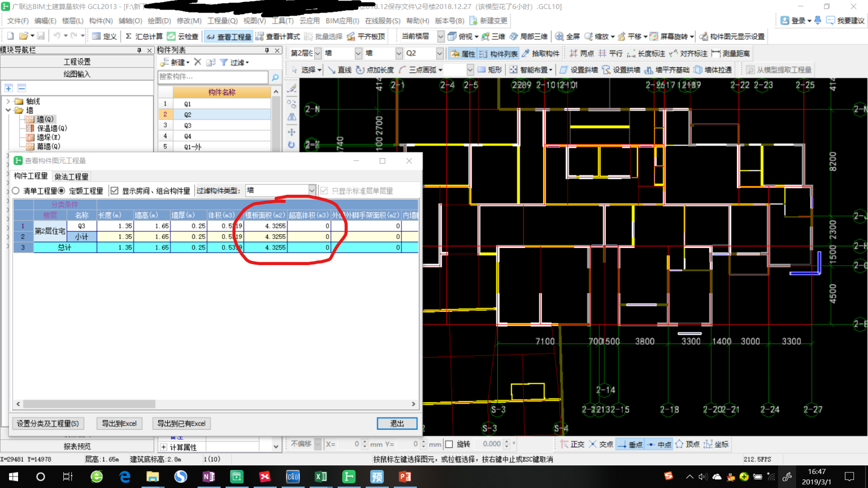Click 设置斜墙 sloped wall tool
Screen dimensions: 868x488
tap(579, 70)
